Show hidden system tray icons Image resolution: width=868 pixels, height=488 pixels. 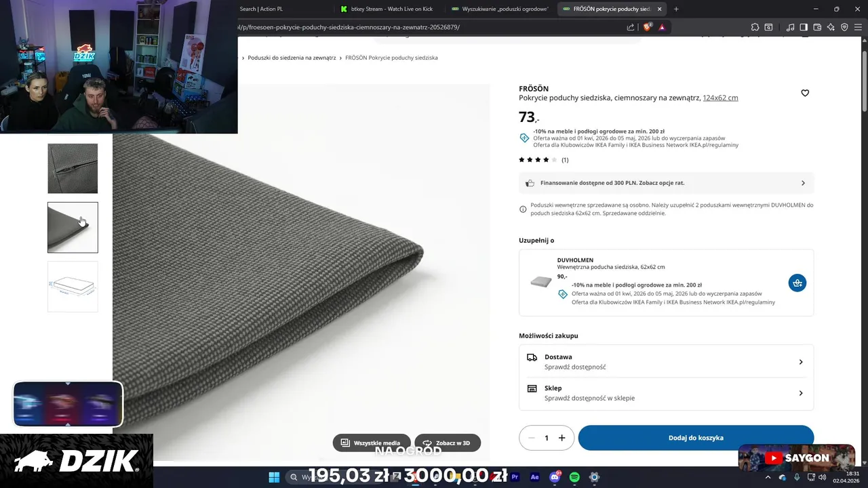click(768, 477)
